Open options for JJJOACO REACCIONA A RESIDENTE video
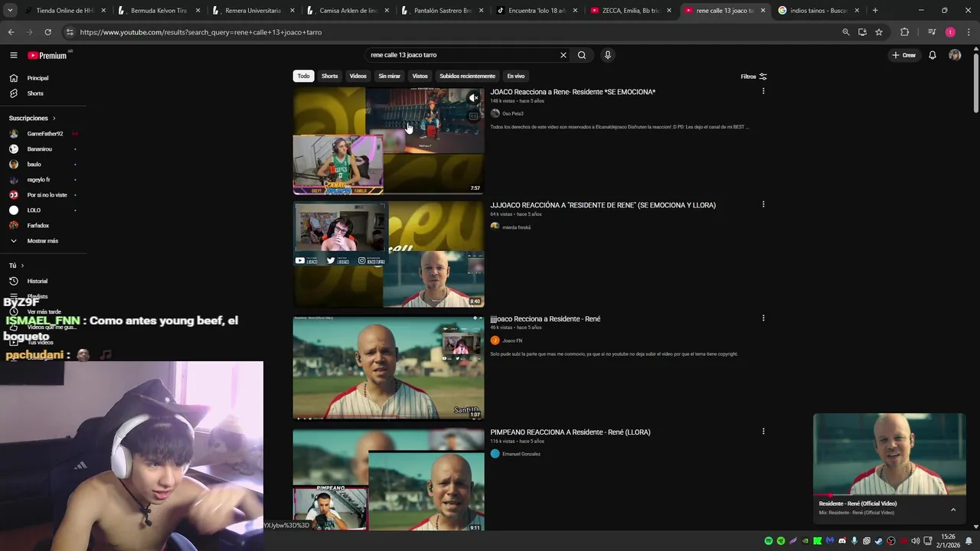Screen dimensions: 980x551 (x=763, y=204)
